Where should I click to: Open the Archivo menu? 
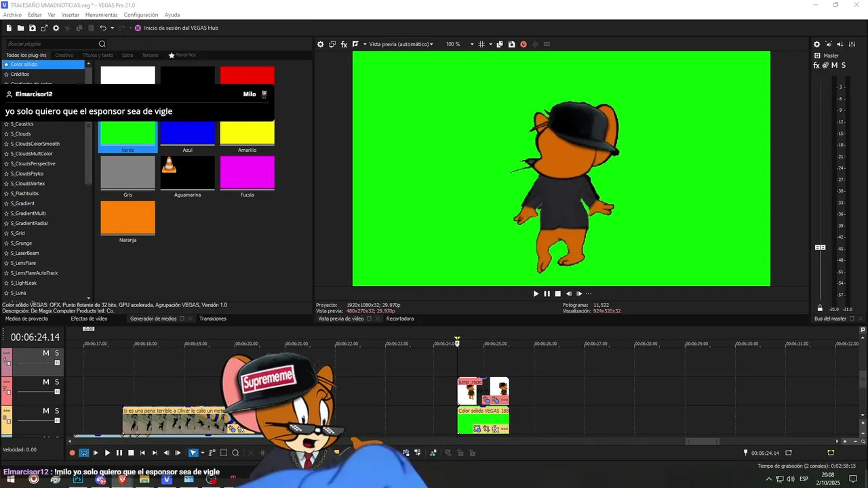tap(12, 15)
